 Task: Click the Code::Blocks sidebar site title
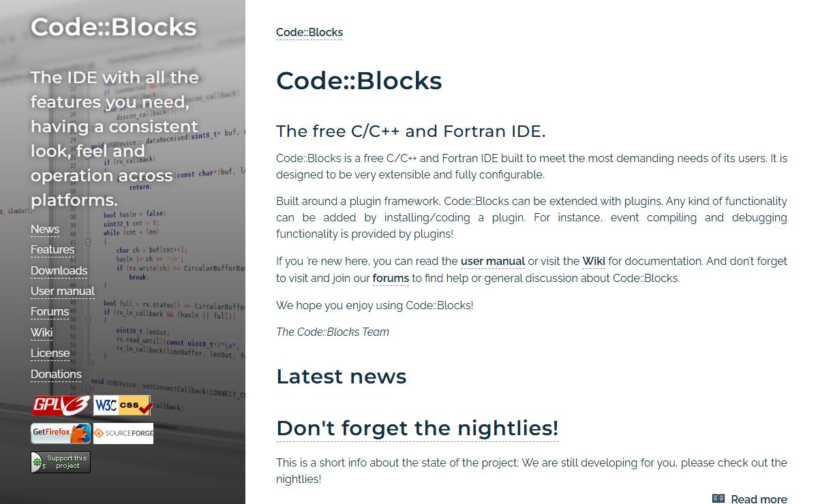coord(114,27)
